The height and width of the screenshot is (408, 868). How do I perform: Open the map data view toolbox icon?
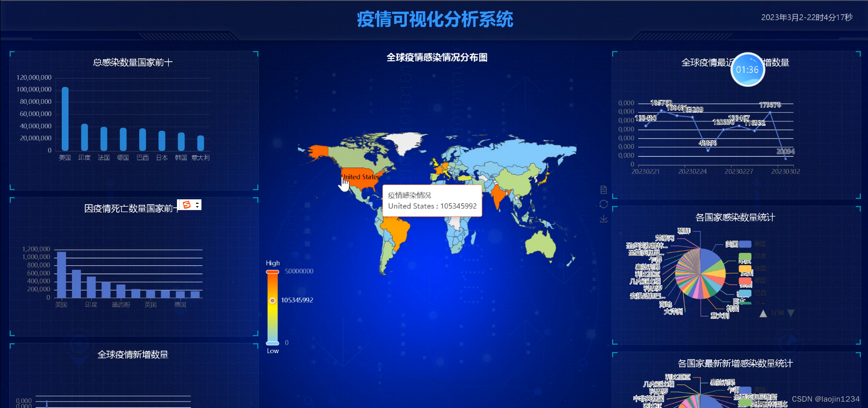pyautogui.click(x=603, y=190)
